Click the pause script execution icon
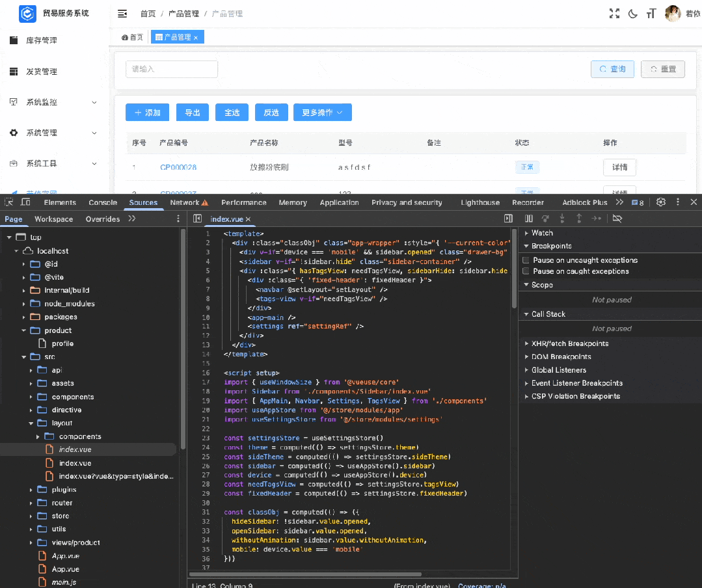Screen dimensions: 702x588 [529, 219]
